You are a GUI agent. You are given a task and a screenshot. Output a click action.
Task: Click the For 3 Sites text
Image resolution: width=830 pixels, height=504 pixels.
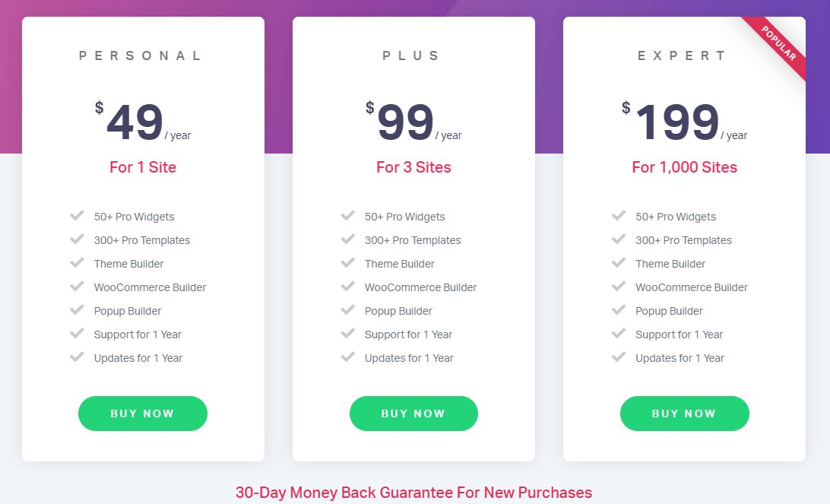coord(413,167)
